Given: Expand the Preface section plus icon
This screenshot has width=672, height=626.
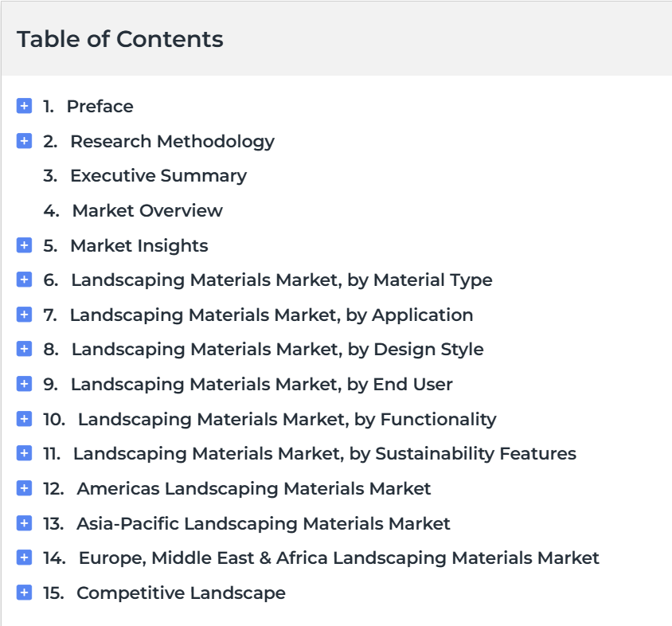Looking at the screenshot, I should click(x=24, y=106).
